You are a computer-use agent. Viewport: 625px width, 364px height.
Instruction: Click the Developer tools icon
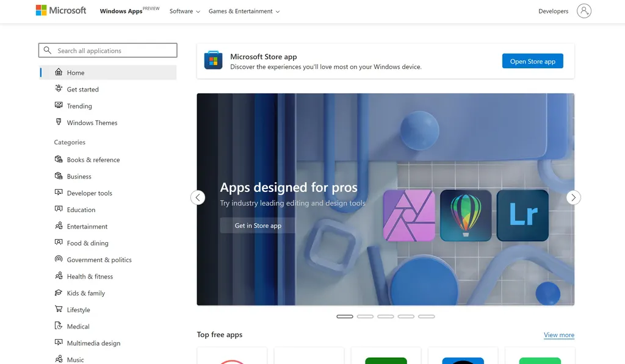[x=59, y=192]
